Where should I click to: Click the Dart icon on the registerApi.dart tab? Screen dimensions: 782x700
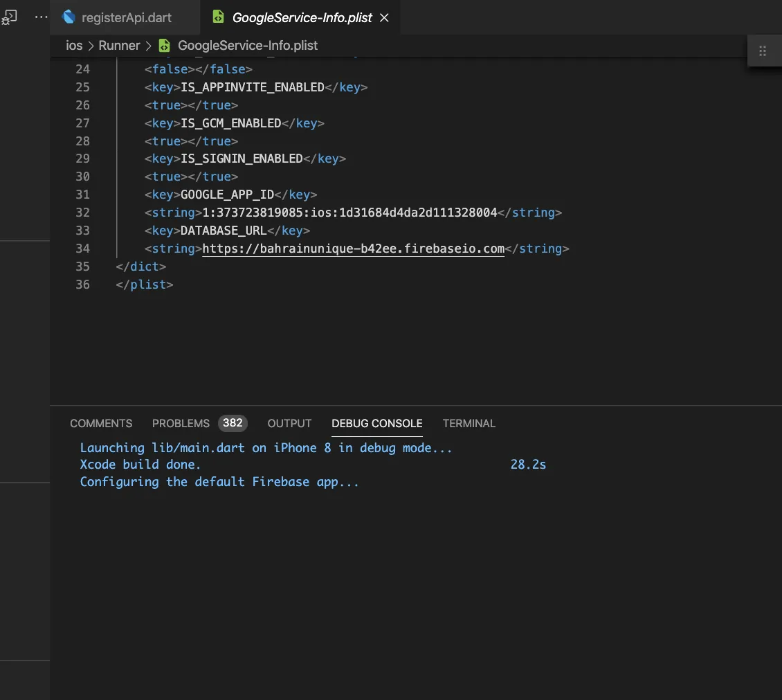pos(69,17)
